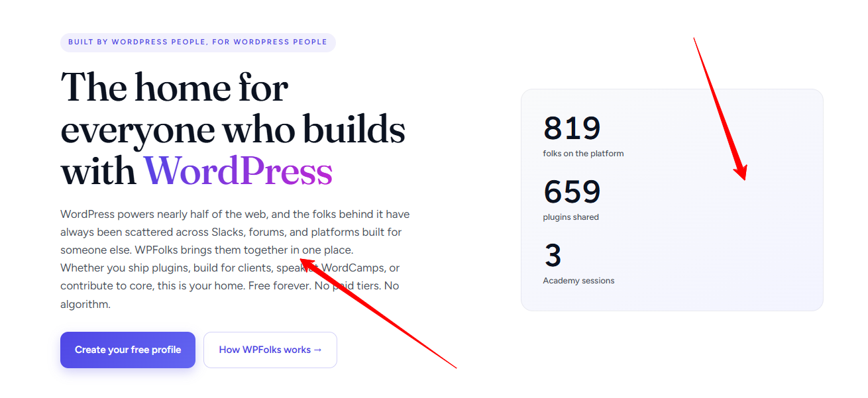Click everyone who builds headline line

[233, 129]
